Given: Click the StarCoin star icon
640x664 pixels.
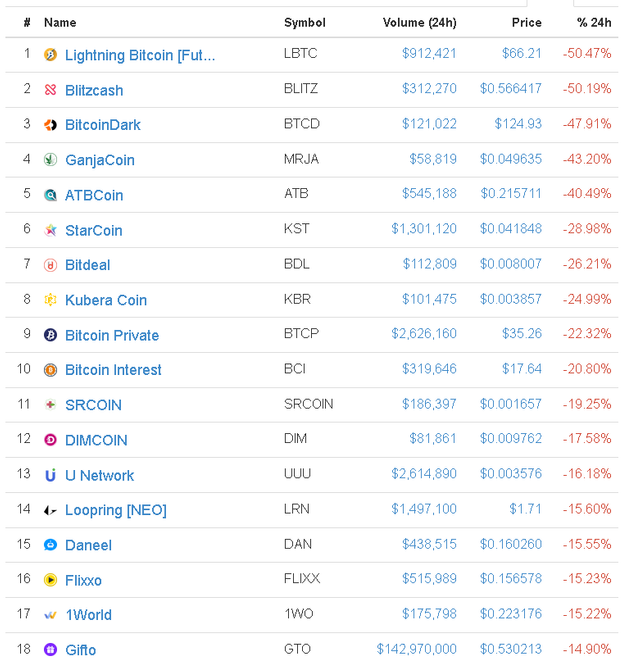Looking at the screenshot, I should click(x=50, y=230).
